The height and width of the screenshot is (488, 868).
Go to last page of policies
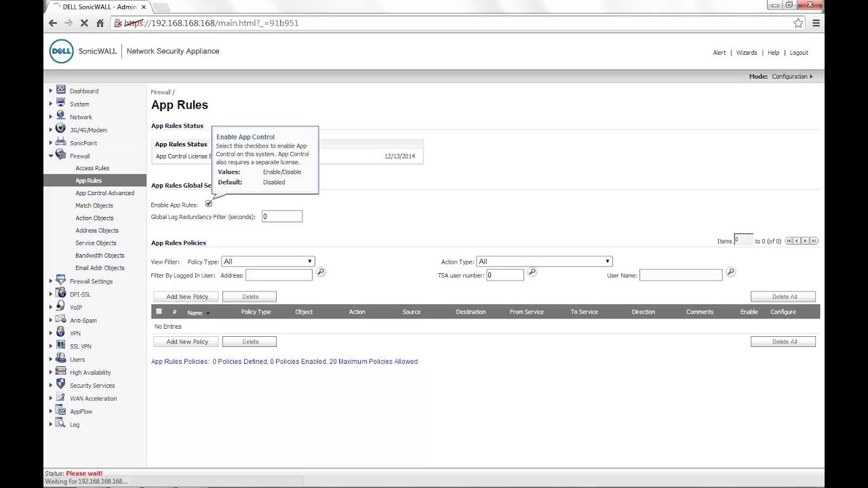[x=814, y=241]
